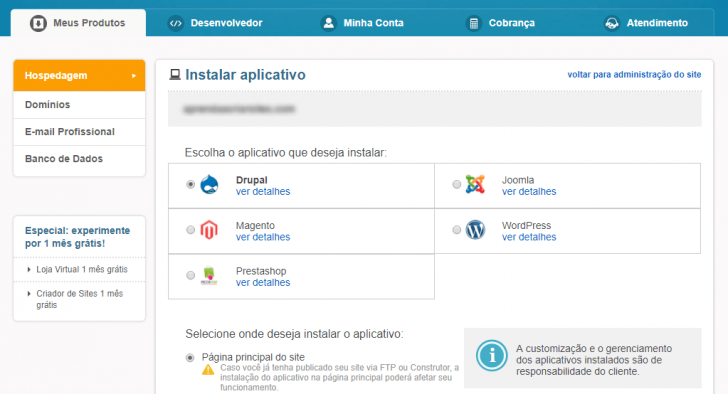View Drupal details via ver detalhes
The width and height of the screenshot is (728, 394).
[263, 191]
